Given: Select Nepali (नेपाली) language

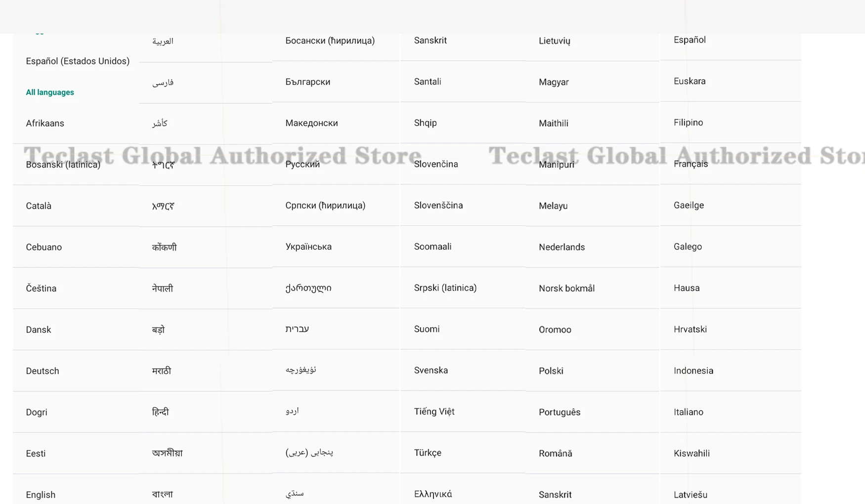Looking at the screenshot, I should 163,288.
